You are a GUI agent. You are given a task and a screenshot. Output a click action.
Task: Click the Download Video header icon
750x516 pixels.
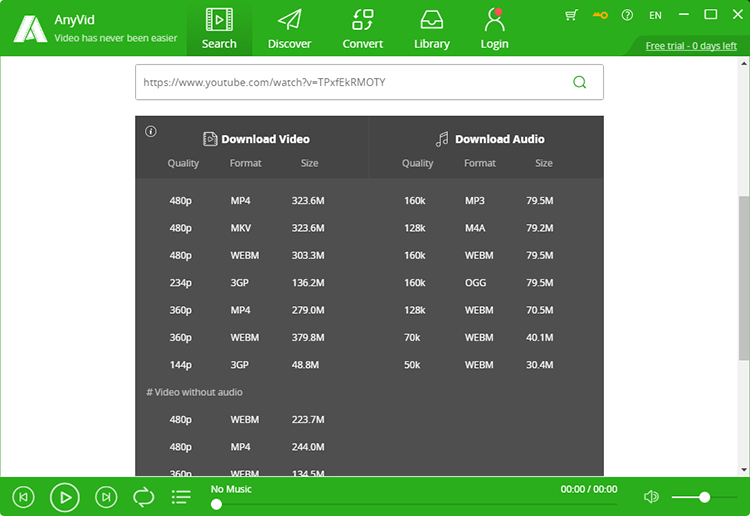(210, 139)
